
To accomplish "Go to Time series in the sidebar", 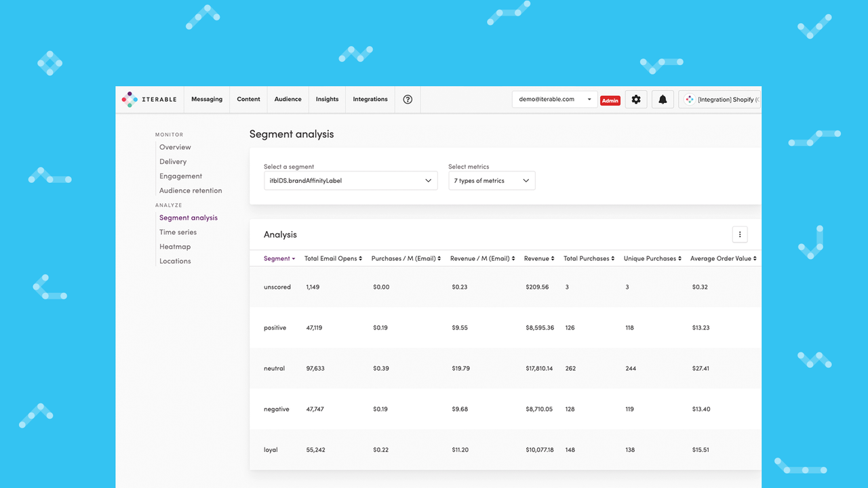I will 178,232.
